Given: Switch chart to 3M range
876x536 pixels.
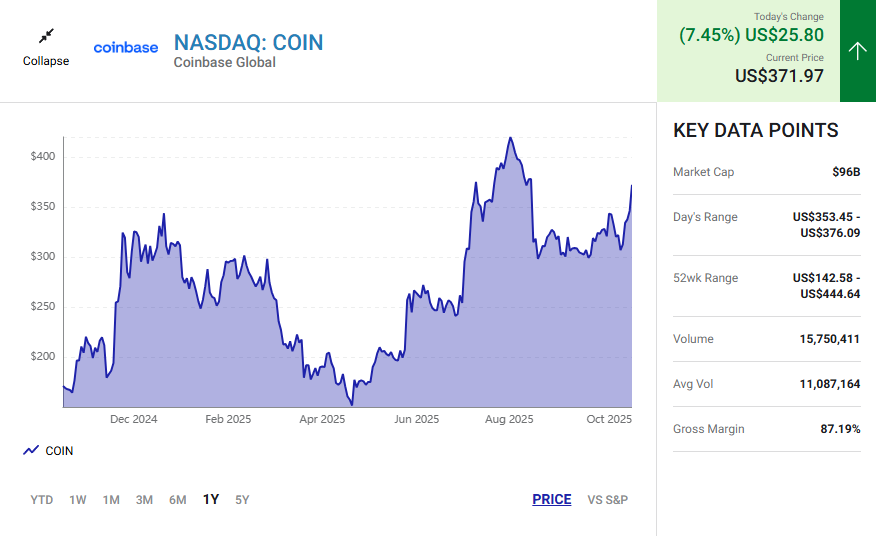Looking at the screenshot, I should point(144,500).
